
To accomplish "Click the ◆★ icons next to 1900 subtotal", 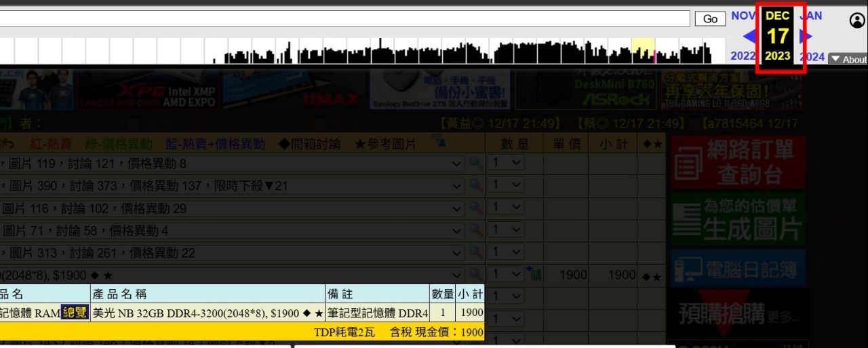I will 652,276.
